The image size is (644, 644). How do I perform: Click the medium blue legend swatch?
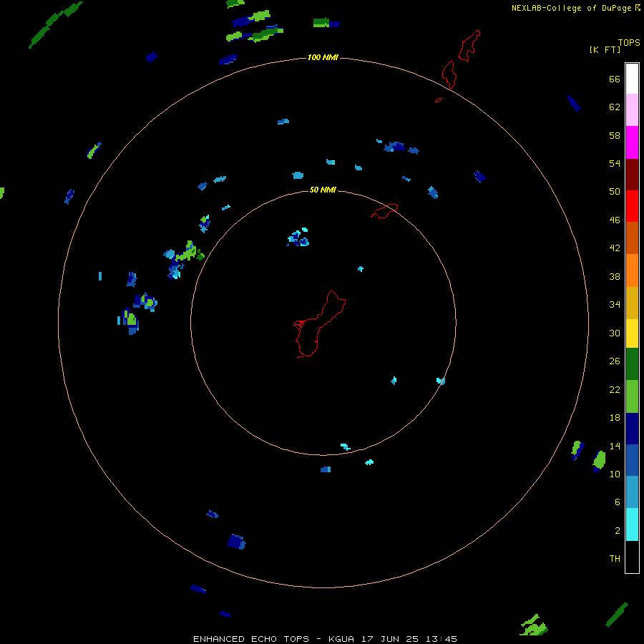tap(632, 460)
